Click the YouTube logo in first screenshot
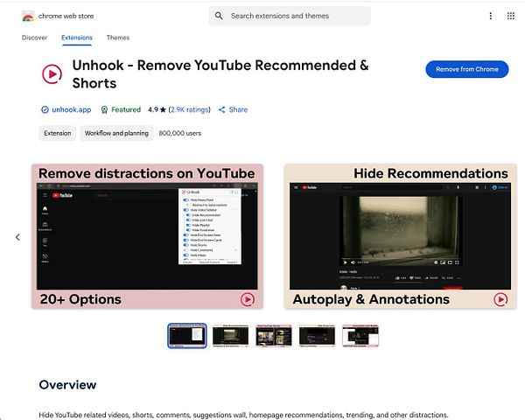Image resolution: width=525 pixels, height=420 pixels. point(62,195)
